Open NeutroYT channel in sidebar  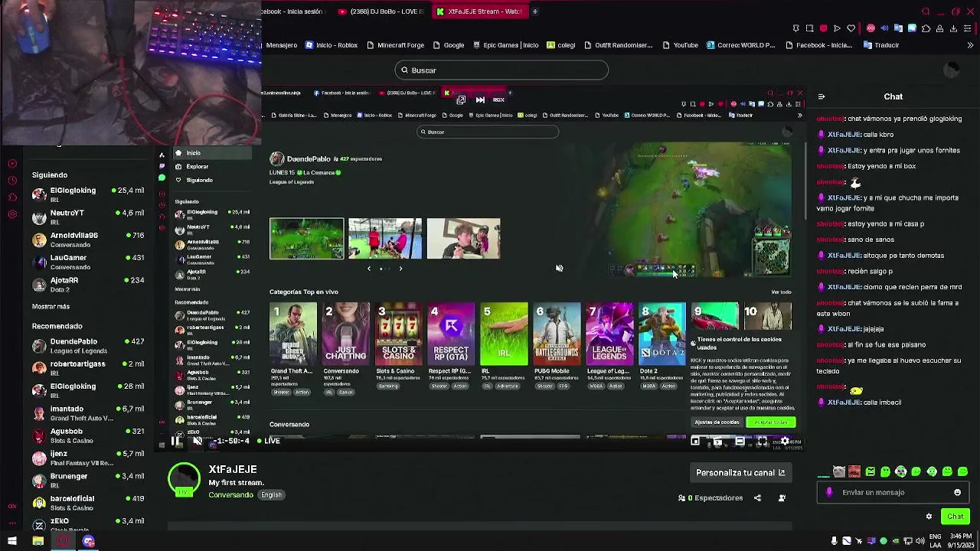(x=87, y=217)
